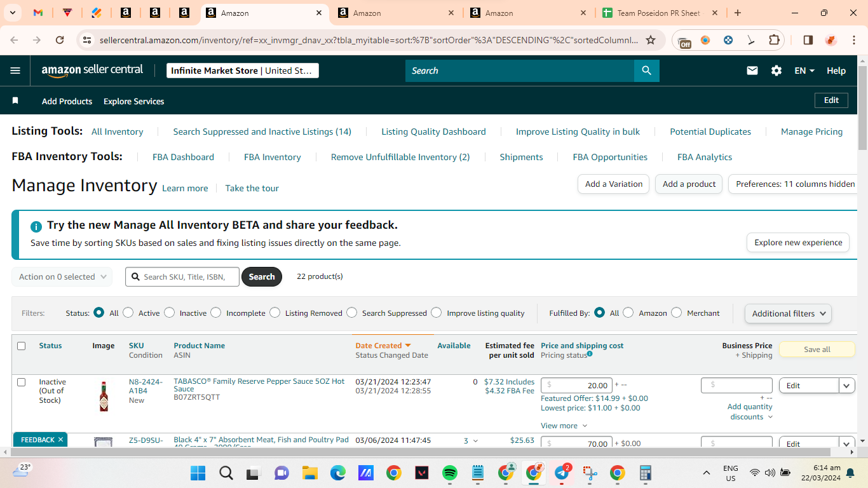Click the bookmark flag icon beside Add Products

(x=15, y=101)
